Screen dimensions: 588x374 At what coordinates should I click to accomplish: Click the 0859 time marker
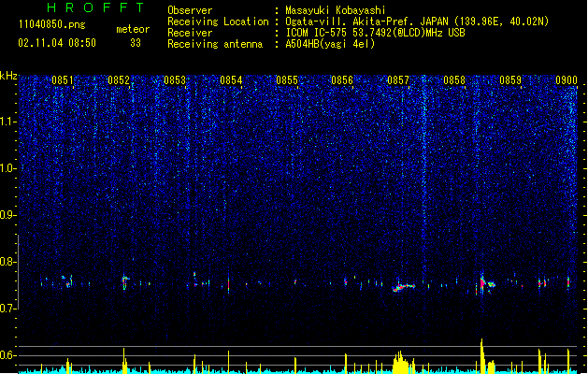[x=510, y=80]
